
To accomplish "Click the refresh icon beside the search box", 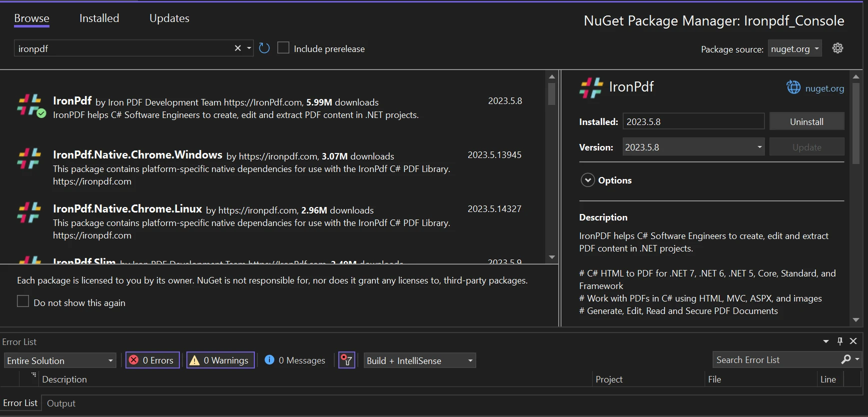I will (264, 48).
